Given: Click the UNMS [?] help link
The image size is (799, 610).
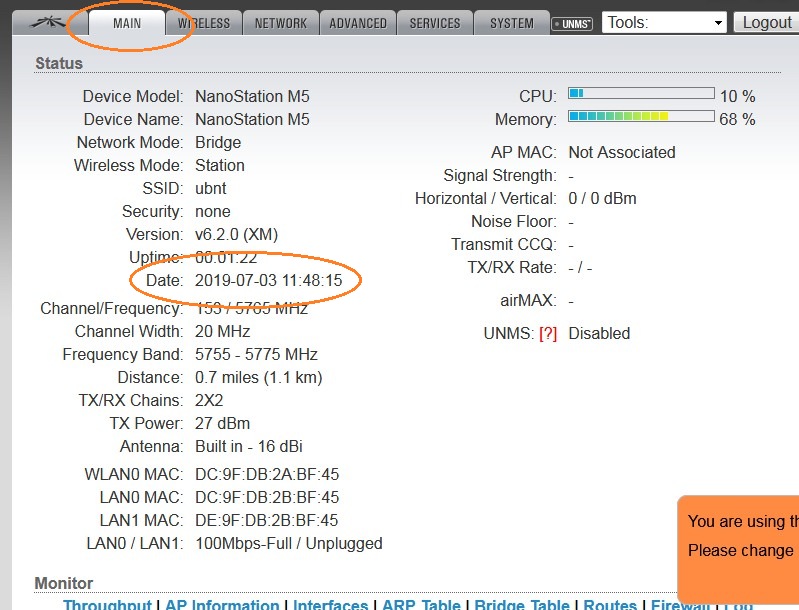Looking at the screenshot, I should (548, 333).
